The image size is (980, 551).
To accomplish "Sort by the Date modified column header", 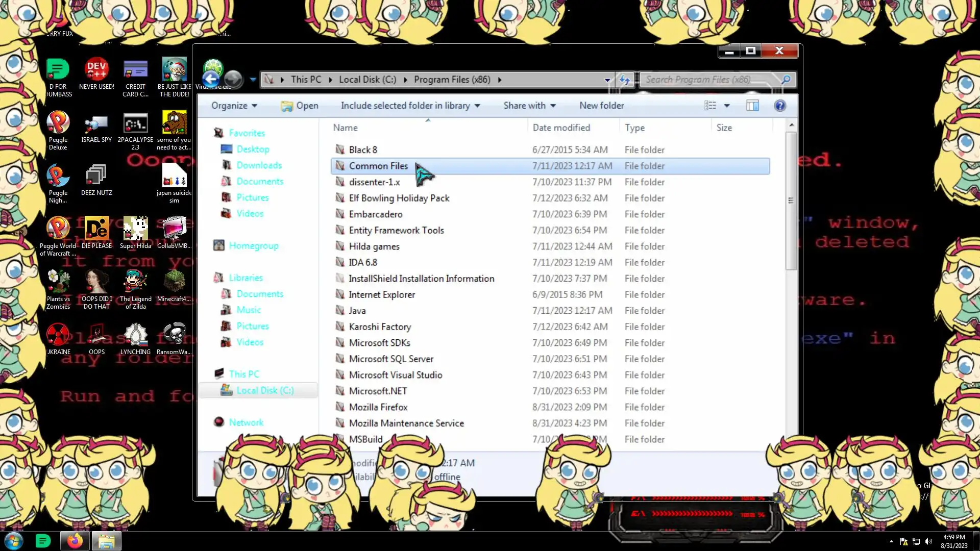I will click(x=561, y=128).
